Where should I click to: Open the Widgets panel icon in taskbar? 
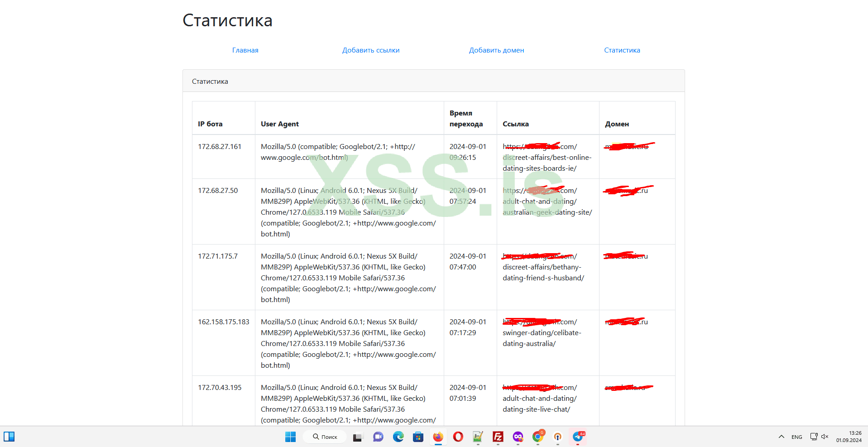(x=9, y=437)
